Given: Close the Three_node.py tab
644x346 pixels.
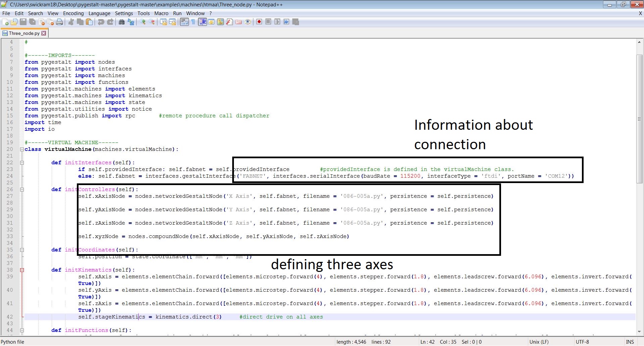Looking at the screenshot, I should point(44,33).
